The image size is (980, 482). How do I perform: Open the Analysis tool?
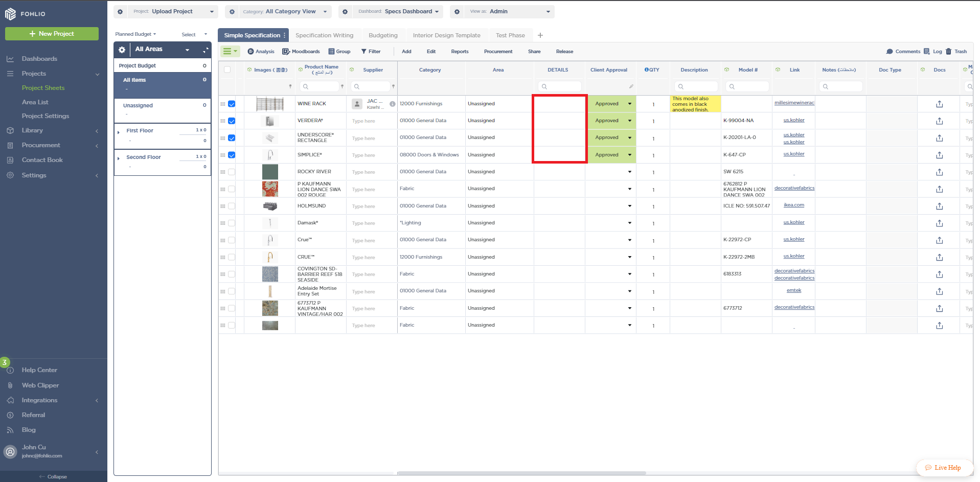(x=261, y=52)
